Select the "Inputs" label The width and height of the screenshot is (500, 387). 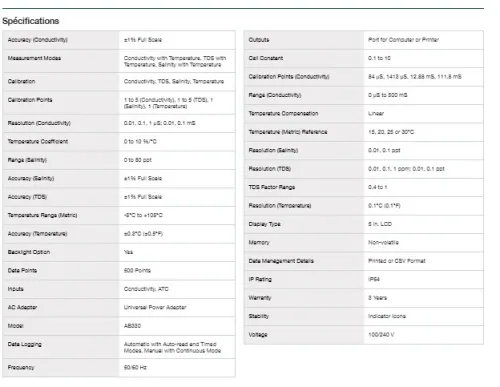tap(16, 289)
